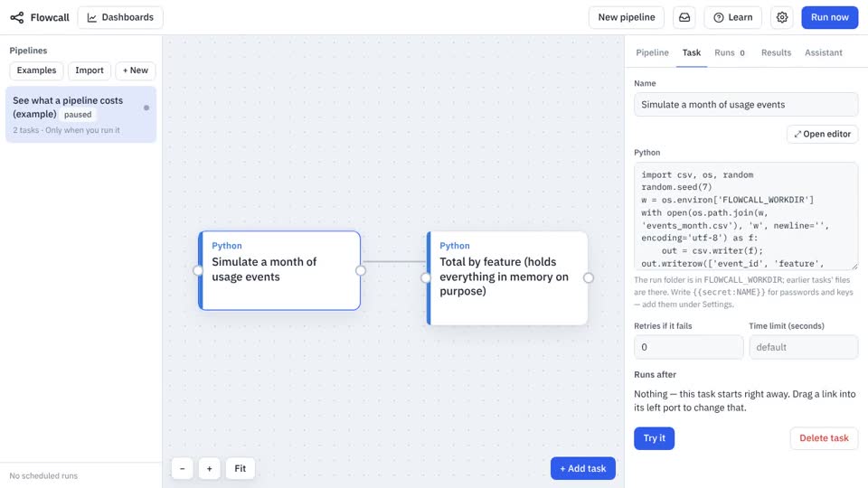Switch to the Results tab
This screenshot has height=488, width=868.
[x=776, y=52]
